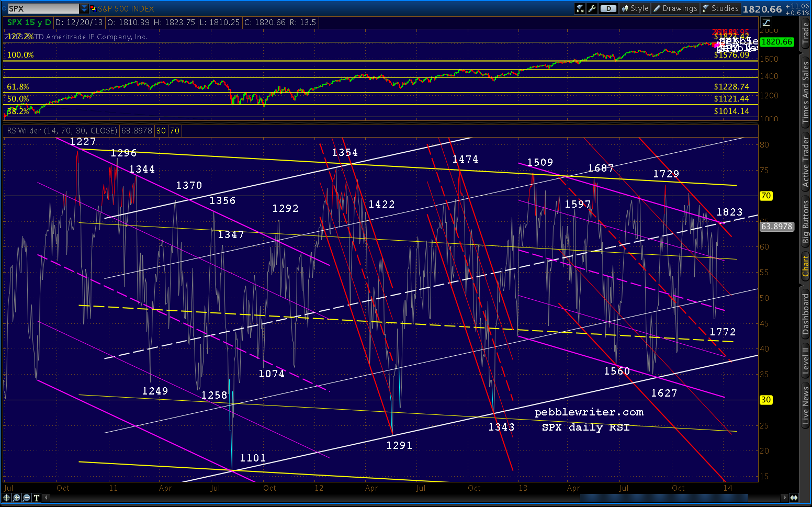The height and width of the screenshot is (507, 812).
Task: Open the Big Buttons side tab
Action: coord(806,222)
